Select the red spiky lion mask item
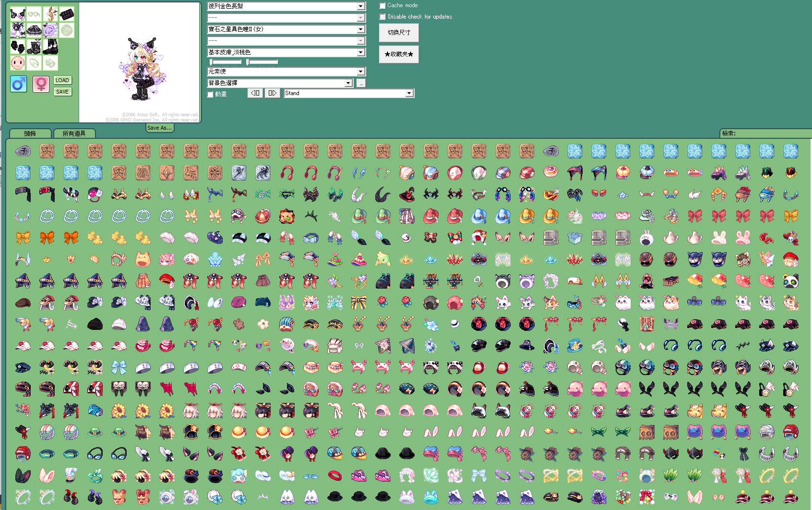The height and width of the screenshot is (510, 812). (x=287, y=216)
